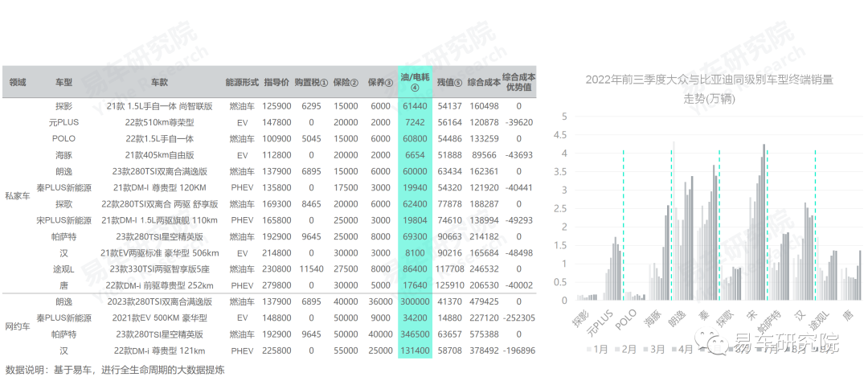868x381 pixels.
Task: Click the 指导价 column header
Action: coord(276,82)
